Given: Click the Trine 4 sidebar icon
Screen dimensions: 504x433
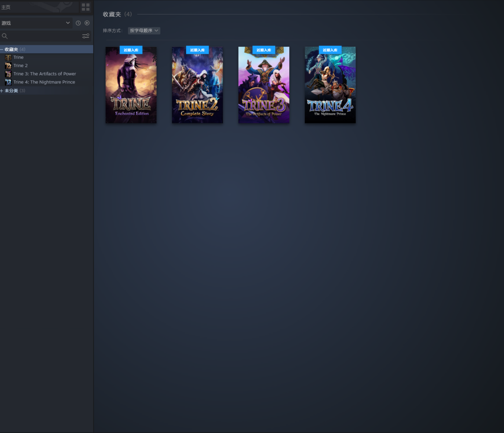Looking at the screenshot, I should 8,82.
